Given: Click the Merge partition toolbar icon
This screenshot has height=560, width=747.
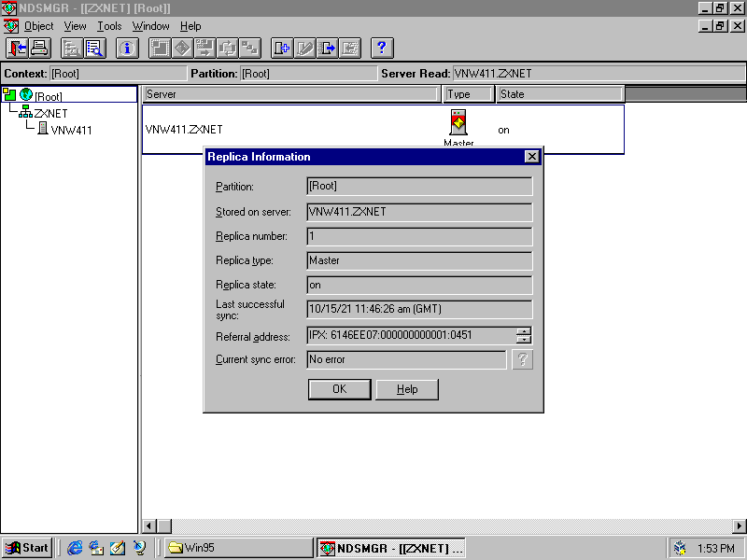Looking at the screenshot, I should tap(182, 49).
